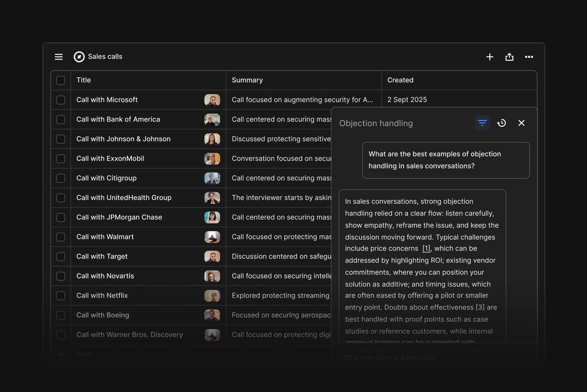
Task: Open thumbnail for Call with Target
Action: (x=212, y=257)
